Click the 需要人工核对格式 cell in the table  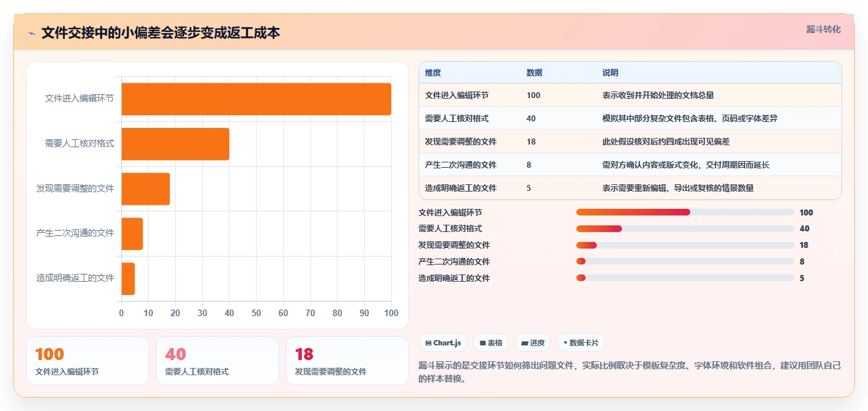[x=457, y=119]
